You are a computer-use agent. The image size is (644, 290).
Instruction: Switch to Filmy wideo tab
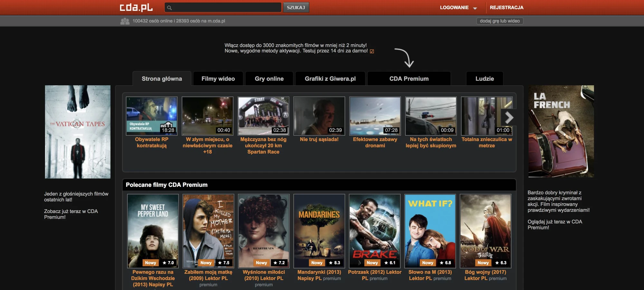[218, 79]
